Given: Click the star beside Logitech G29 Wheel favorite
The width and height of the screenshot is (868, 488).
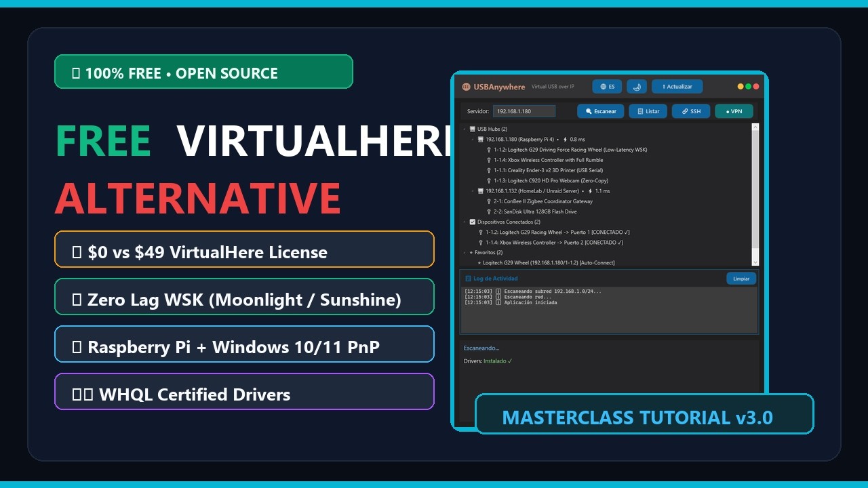Looking at the screenshot, I should coord(479,263).
